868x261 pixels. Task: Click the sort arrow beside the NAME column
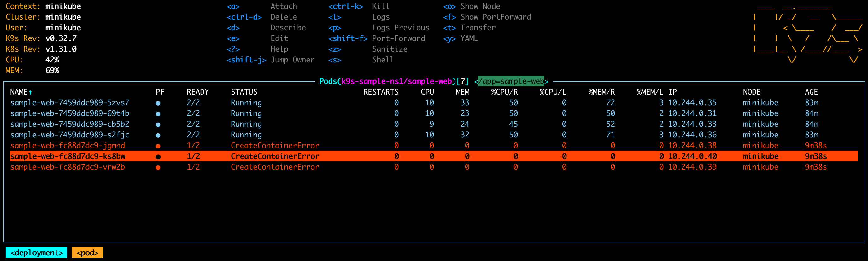(30, 92)
